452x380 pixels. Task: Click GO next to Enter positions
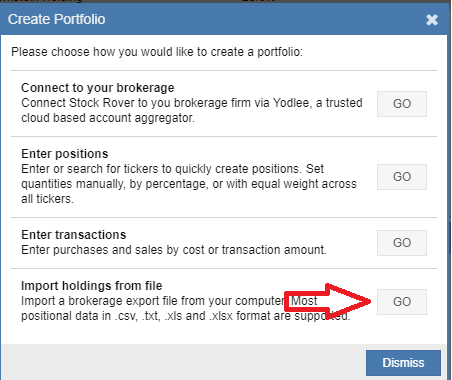(402, 177)
